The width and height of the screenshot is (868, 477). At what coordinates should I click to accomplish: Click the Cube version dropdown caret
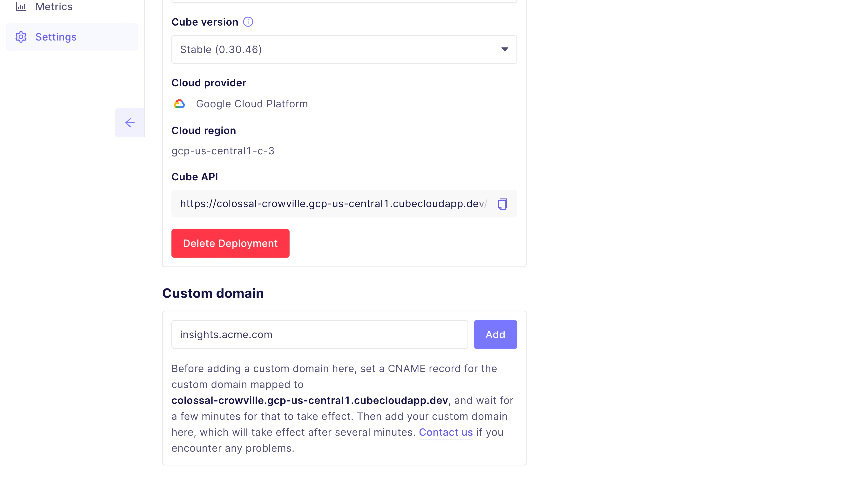click(504, 49)
